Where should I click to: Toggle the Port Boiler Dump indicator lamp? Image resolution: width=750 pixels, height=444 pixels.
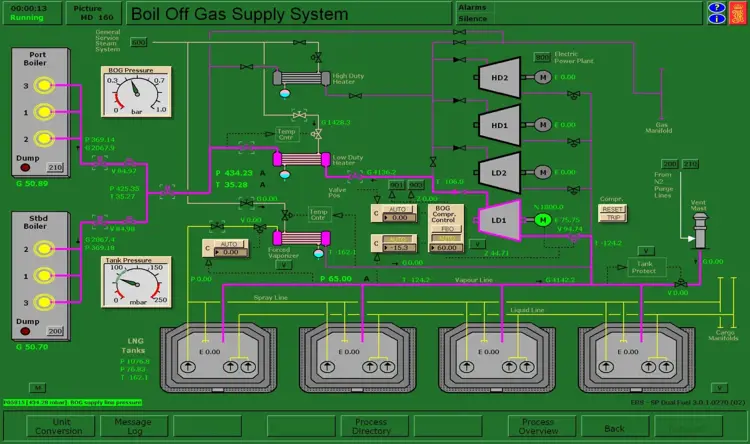[x=26, y=169]
